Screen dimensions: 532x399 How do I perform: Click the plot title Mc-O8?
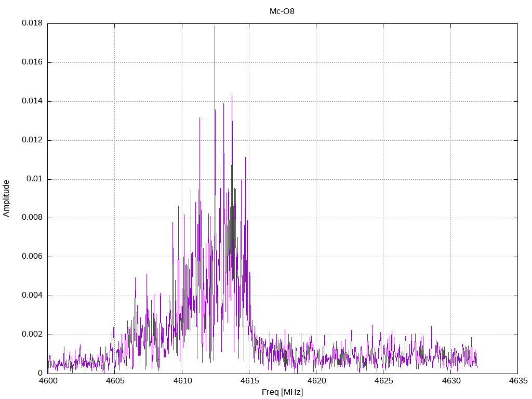pos(282,11)
